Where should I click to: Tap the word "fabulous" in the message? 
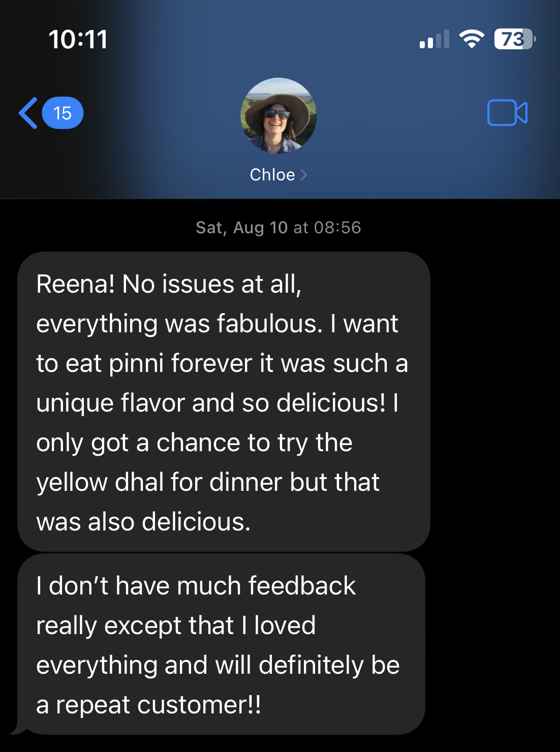(x=269, y=324)
